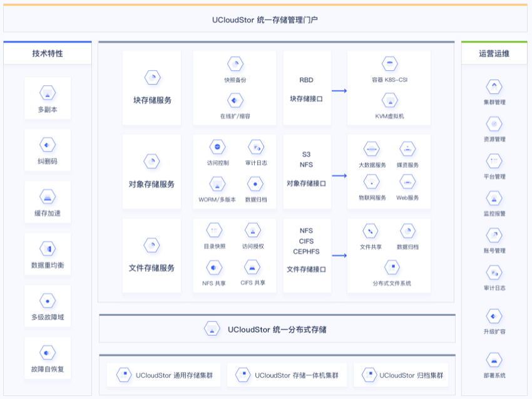Click the 快照备份 icon
This screenshot has width=532, height=399.
point(235,64)
